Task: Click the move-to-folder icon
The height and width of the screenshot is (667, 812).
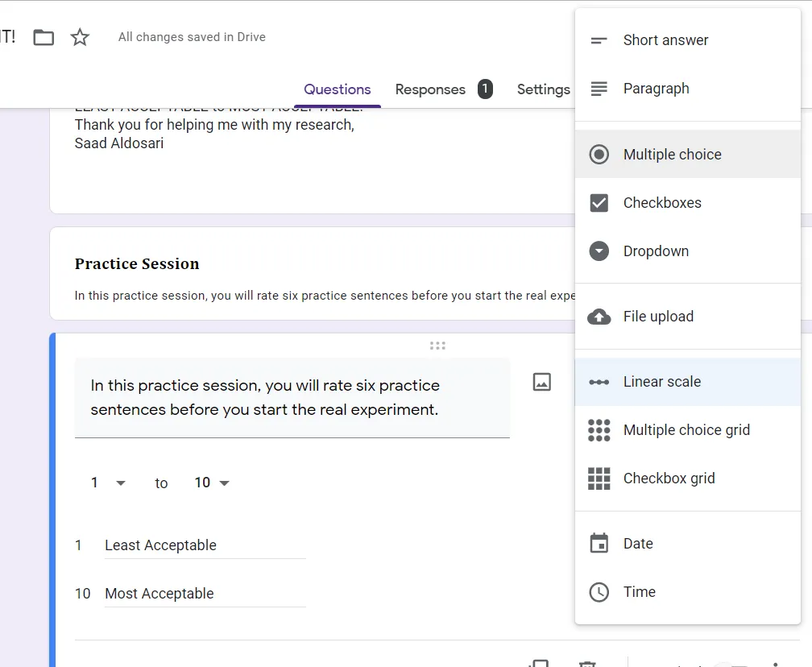Action: [43, 37]
